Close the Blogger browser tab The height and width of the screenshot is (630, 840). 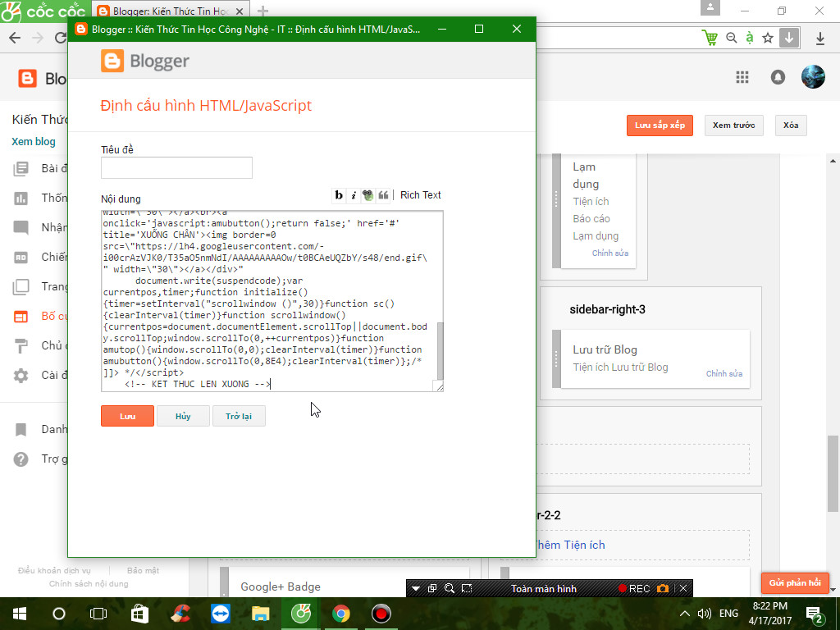point(240,11)
